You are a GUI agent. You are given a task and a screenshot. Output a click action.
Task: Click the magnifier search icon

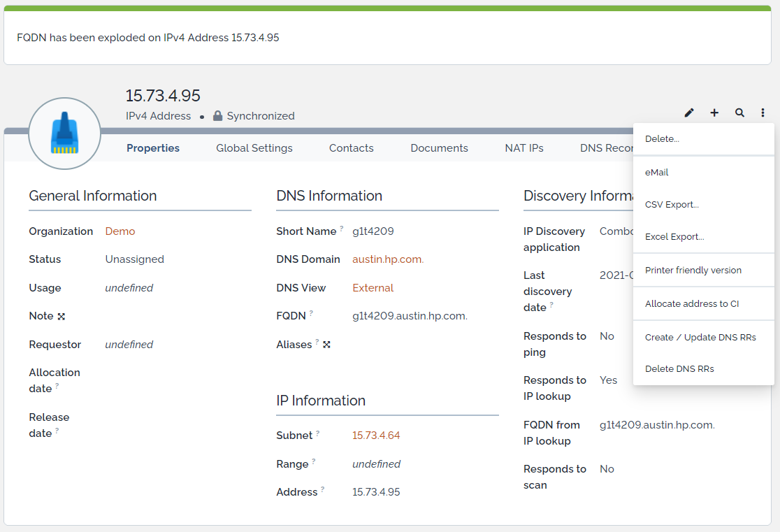pos(739,113)
